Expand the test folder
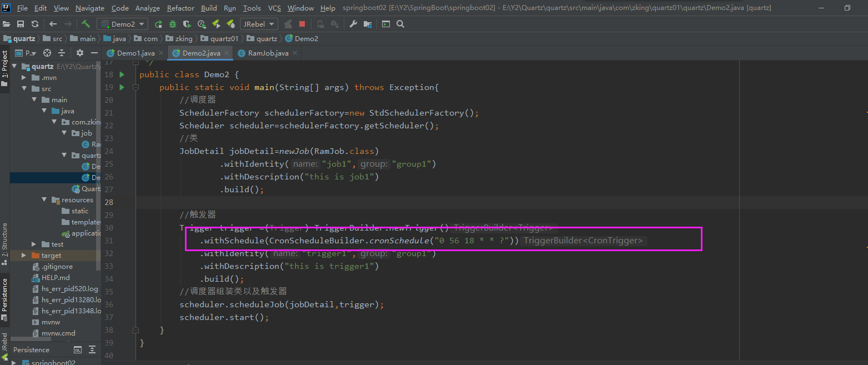 34,244
